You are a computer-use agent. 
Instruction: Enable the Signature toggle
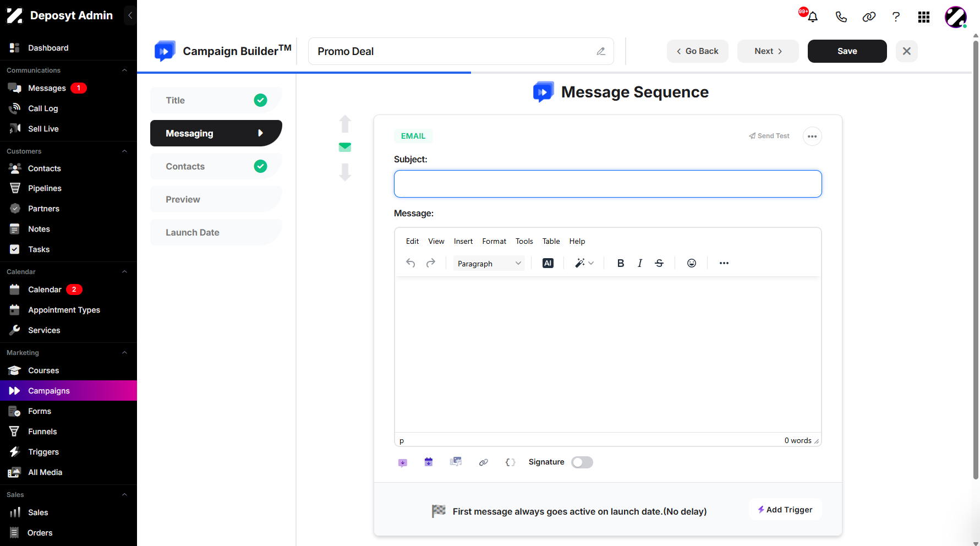pos(582,462)
